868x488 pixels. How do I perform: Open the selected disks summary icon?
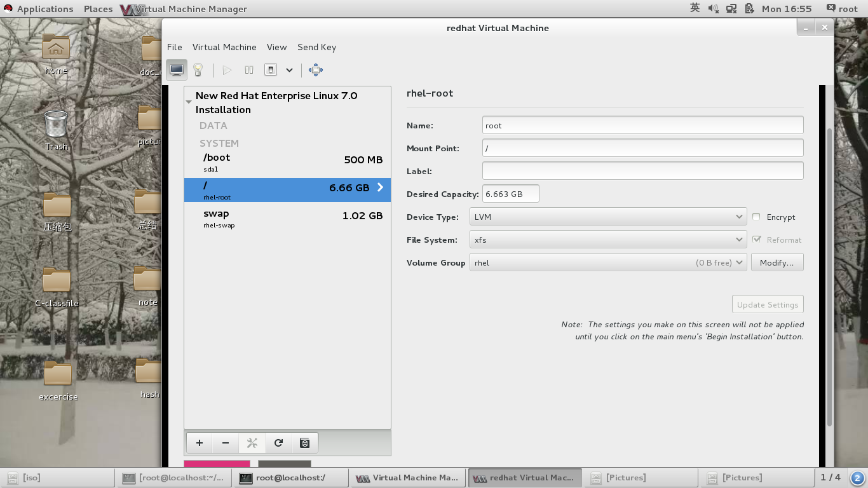304,443
